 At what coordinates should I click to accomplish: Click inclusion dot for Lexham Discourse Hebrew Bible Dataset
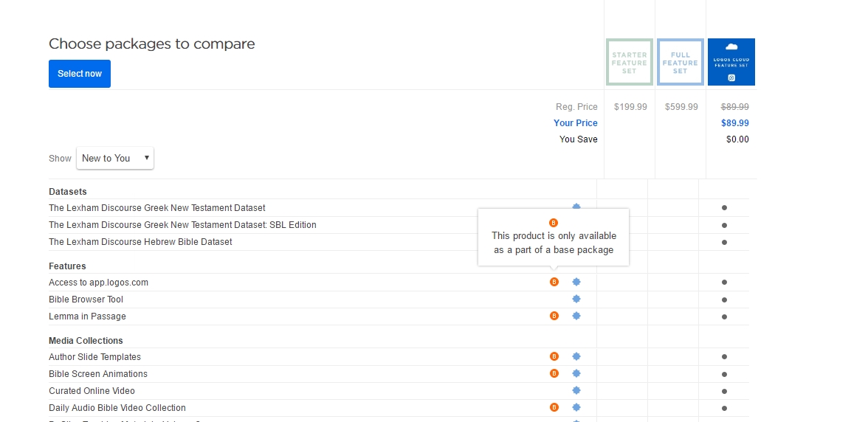[724, 242]
